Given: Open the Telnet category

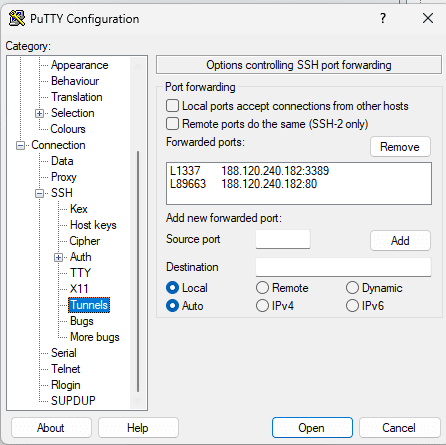Looking at the screenshot, I should click(x=66, y=369).
